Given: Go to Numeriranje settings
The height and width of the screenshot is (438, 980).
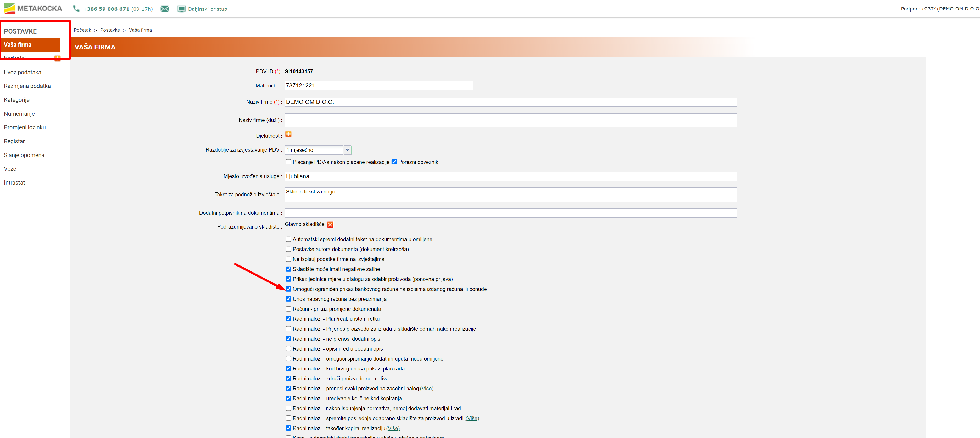Looking at the screenshot, I should click(x=19, y=114).
